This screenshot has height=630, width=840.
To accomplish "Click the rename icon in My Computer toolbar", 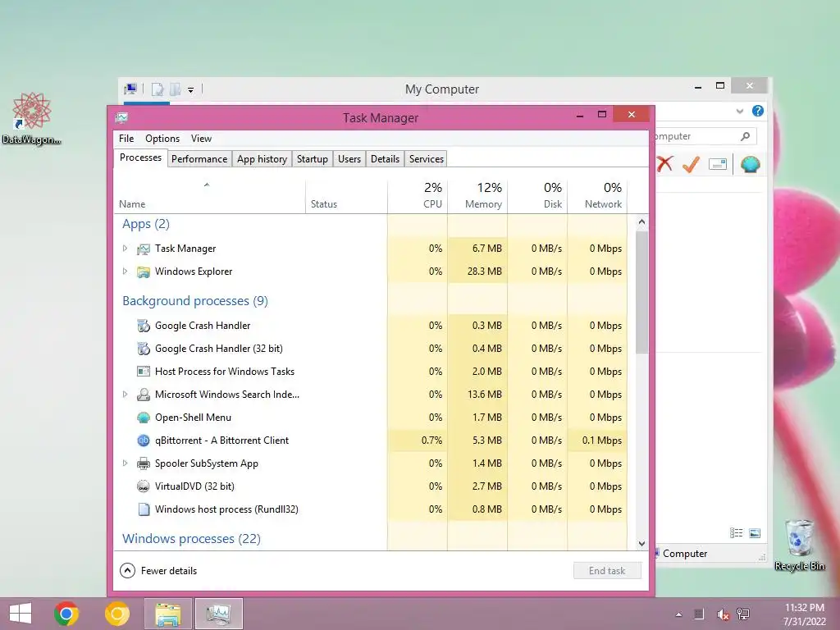I will coord(717,164).
